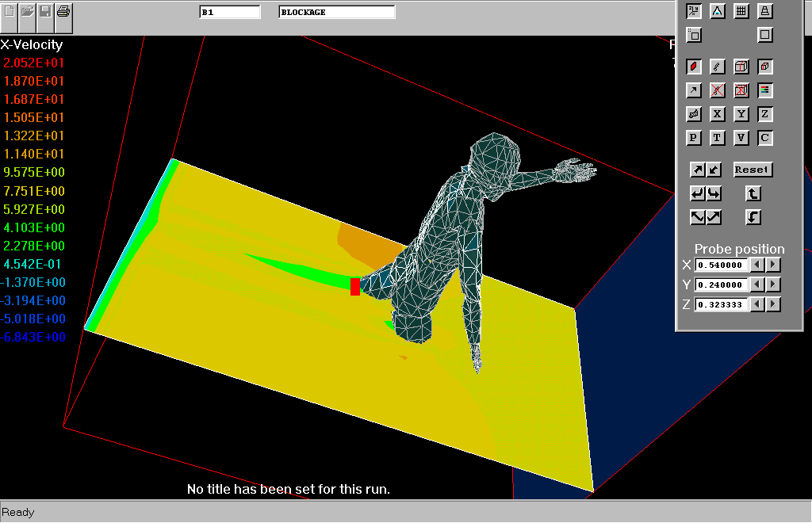812x523 pixels.
Task: Select the X plane button
Action: point(718,114)
